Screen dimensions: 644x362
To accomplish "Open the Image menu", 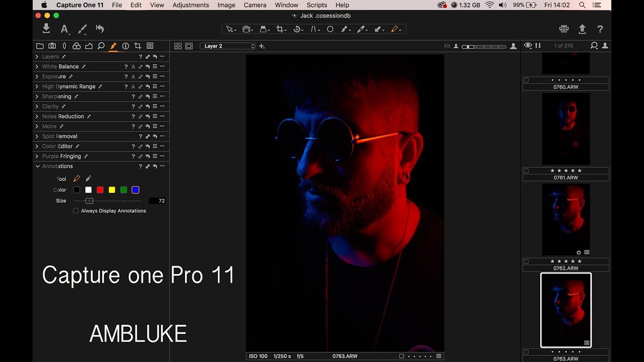I will 226,5.
